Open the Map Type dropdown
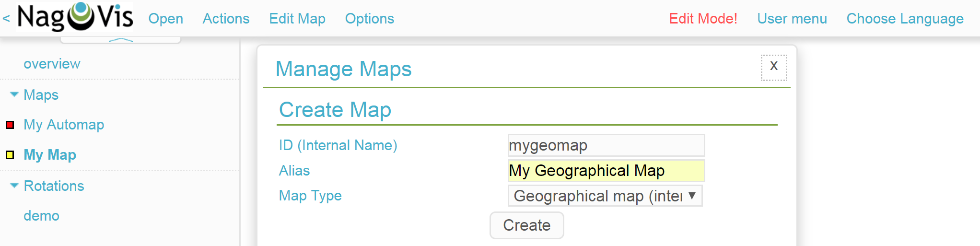The image size is (980, 246). (x=605, y=196)
